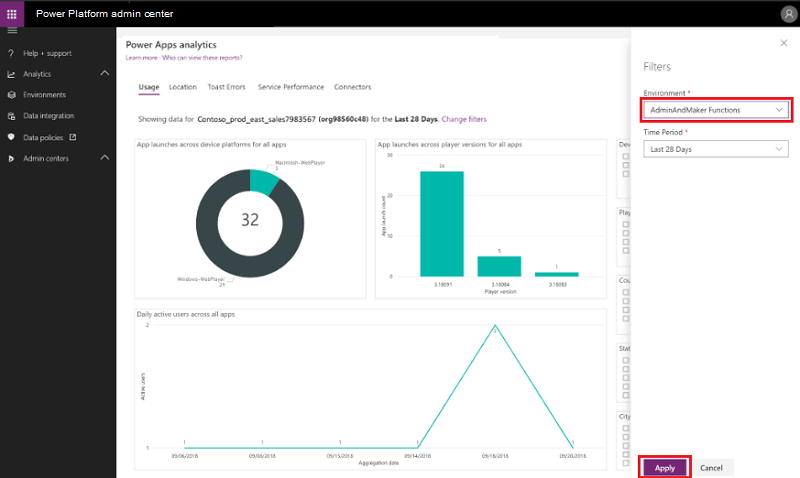800x478 pixels.
Task: Collapse the Admin centers section chevron
Action: coord(105,158)
